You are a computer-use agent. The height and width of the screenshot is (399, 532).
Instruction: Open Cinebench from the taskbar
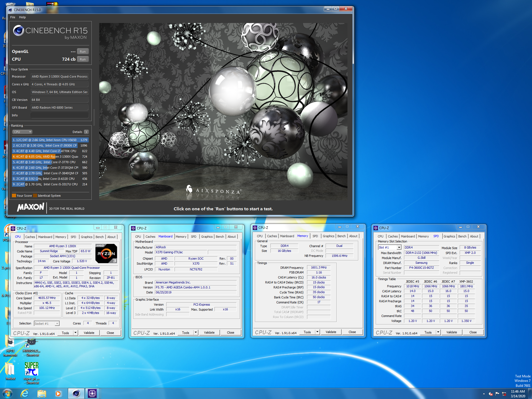76,393
